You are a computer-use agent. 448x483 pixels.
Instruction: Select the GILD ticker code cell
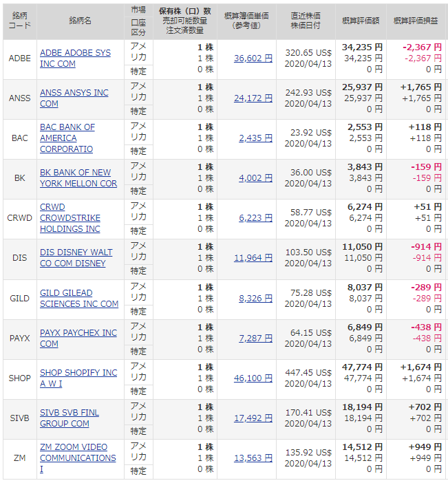click(x=20, y=299)
